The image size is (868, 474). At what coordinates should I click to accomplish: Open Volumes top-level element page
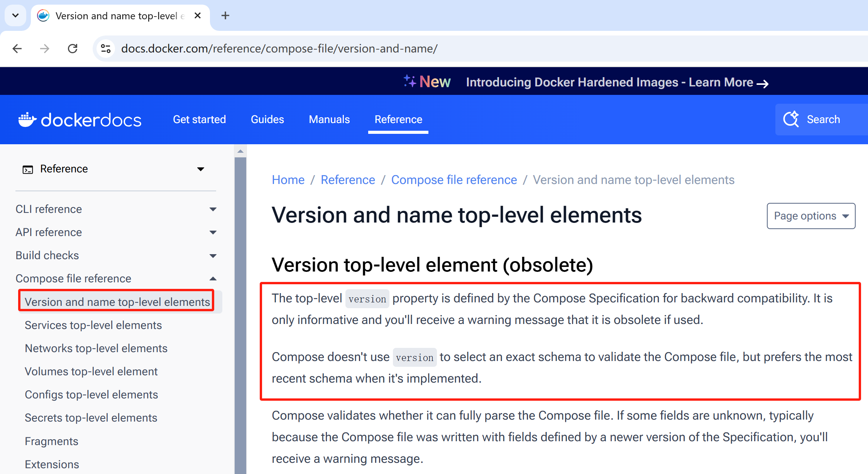91,371
